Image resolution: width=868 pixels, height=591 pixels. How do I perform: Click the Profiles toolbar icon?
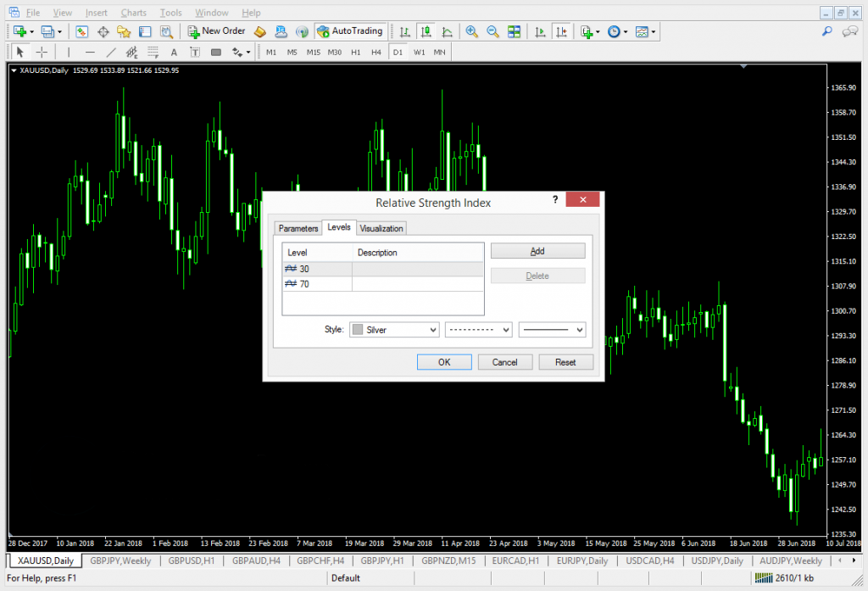tap(47, 31)
